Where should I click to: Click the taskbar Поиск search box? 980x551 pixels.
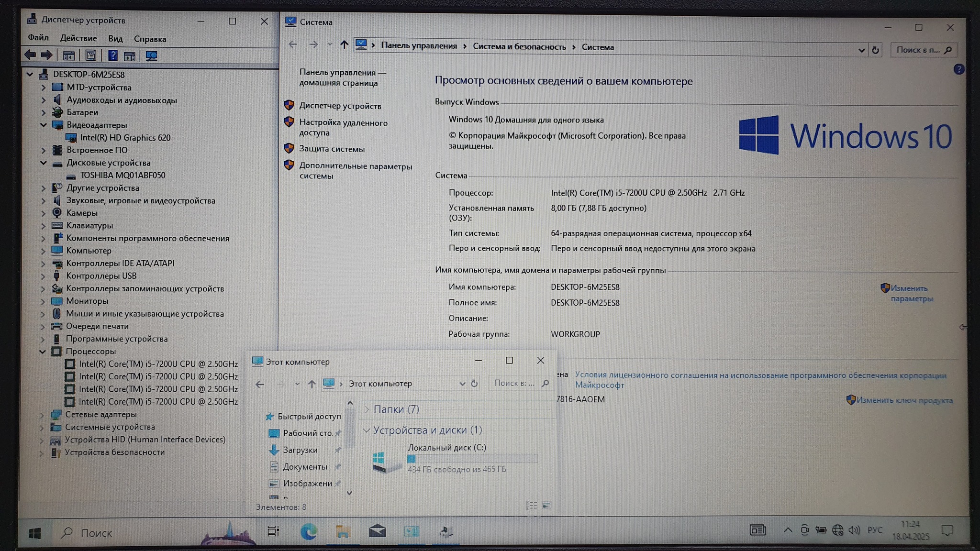[x=96, y=533]
